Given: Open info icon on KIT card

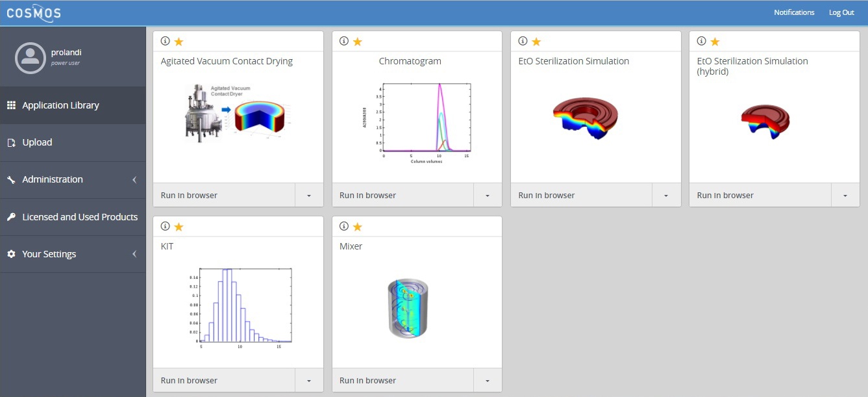Looking at the screenshot, I should (165, 226).
